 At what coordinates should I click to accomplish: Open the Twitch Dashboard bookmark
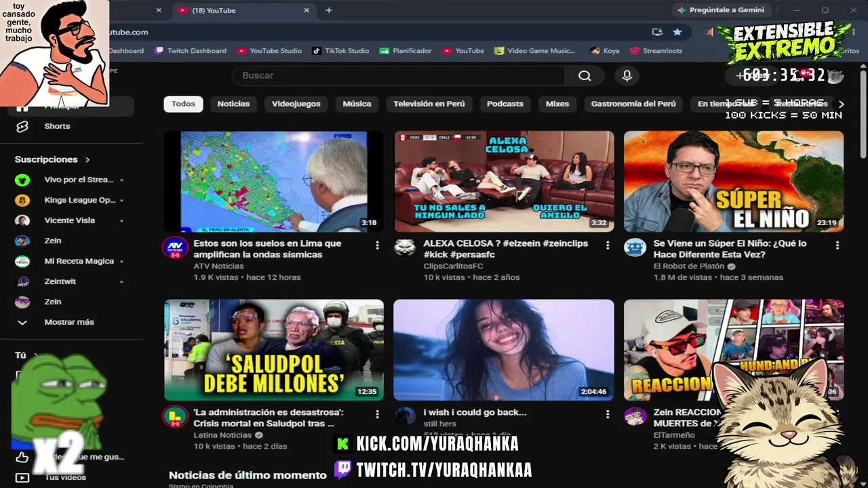click(x=191, y=51)
